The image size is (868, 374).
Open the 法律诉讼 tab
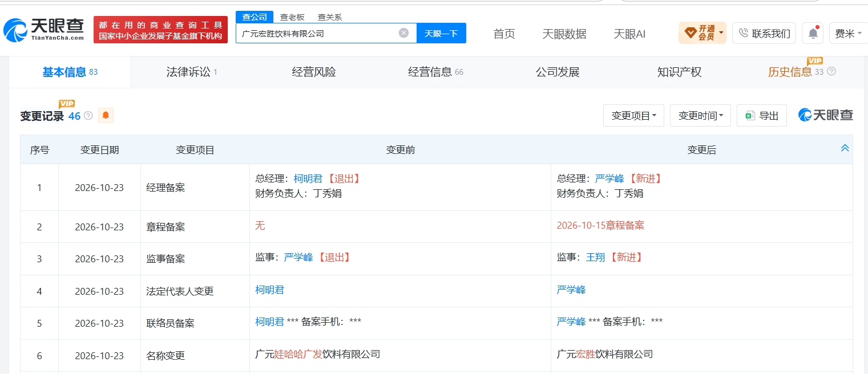coord(192,72)
